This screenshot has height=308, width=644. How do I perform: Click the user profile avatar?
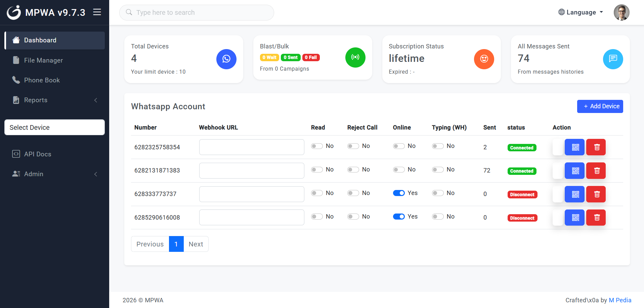pos(621,12)
